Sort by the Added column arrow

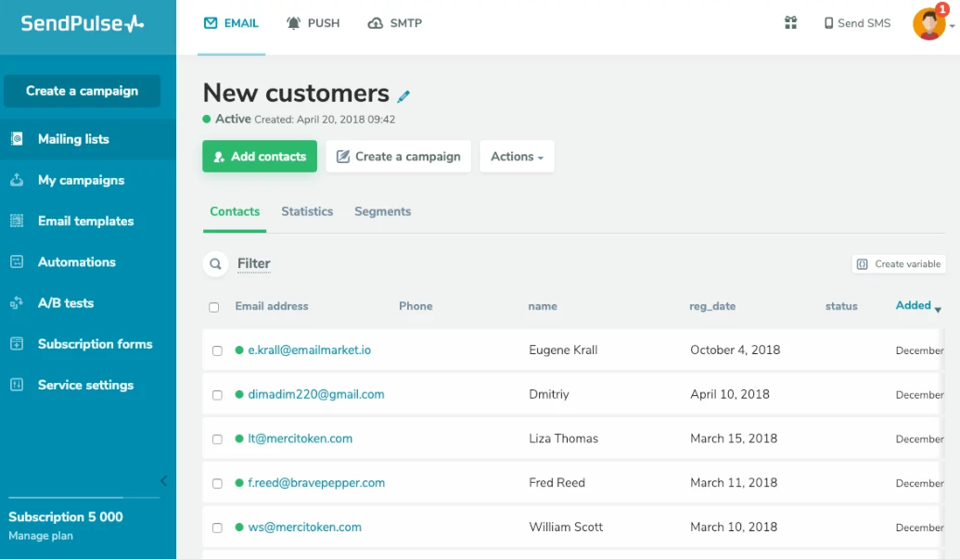coord(938,309)
